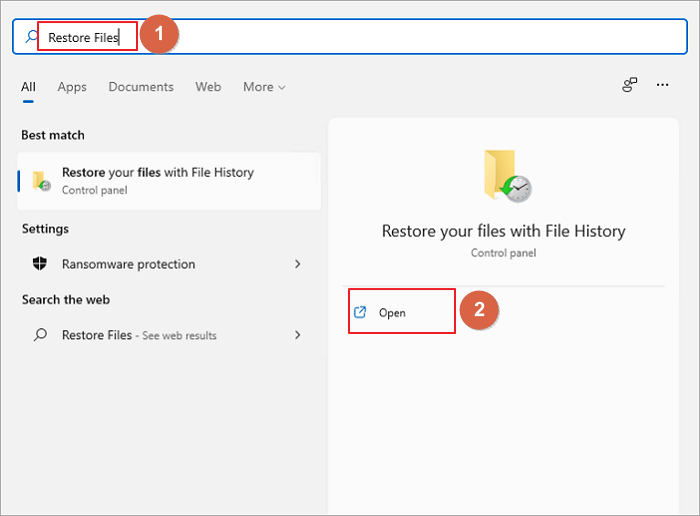Open the three-dot options menu
The height and width of the screenshot is (516, 700).
[662, 86]
